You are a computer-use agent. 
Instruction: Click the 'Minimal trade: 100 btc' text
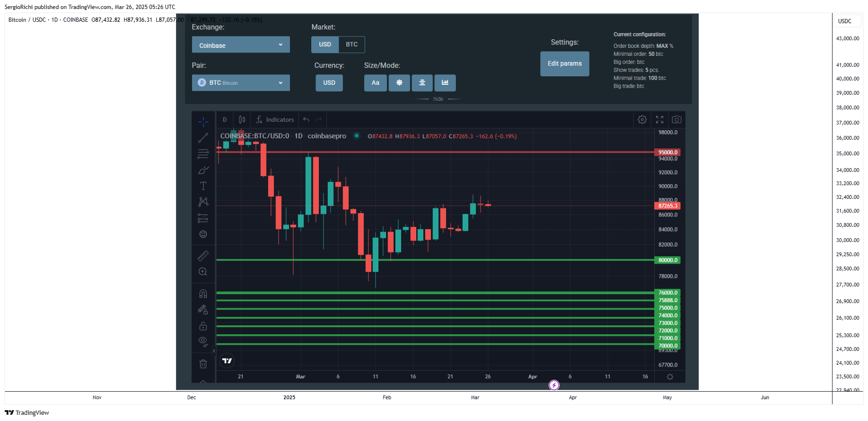coord(640,78)
